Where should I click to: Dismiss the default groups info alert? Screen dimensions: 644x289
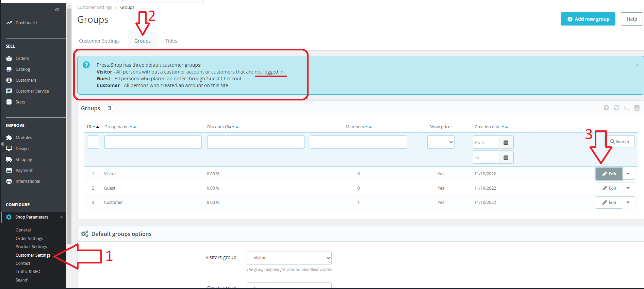coord(638,65)
